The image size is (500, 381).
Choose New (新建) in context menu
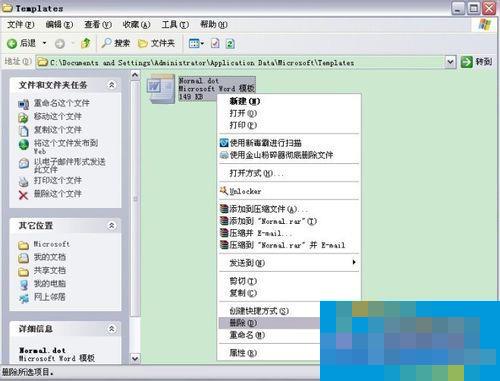pyautogui.click(x=289, y=101)
